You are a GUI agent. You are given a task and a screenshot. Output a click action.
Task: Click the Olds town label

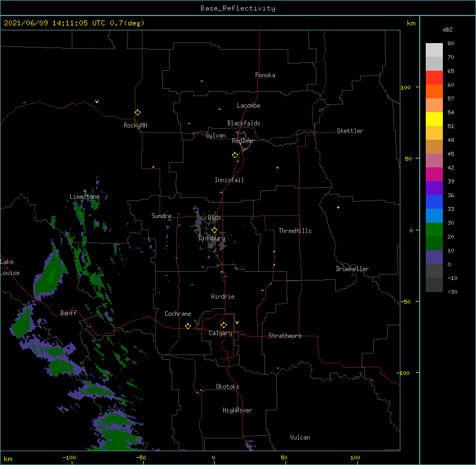click(x=214, y=218)
